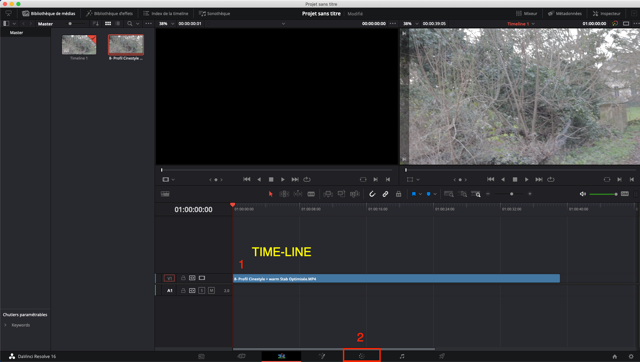Open the Inspecteur panel
The height and width of the screenshot is (362, 640).
607,13
